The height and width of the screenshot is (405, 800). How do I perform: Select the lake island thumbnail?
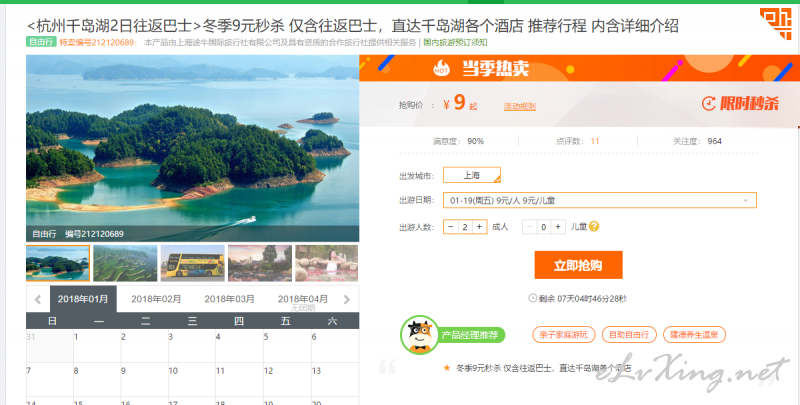pos(58,263)
